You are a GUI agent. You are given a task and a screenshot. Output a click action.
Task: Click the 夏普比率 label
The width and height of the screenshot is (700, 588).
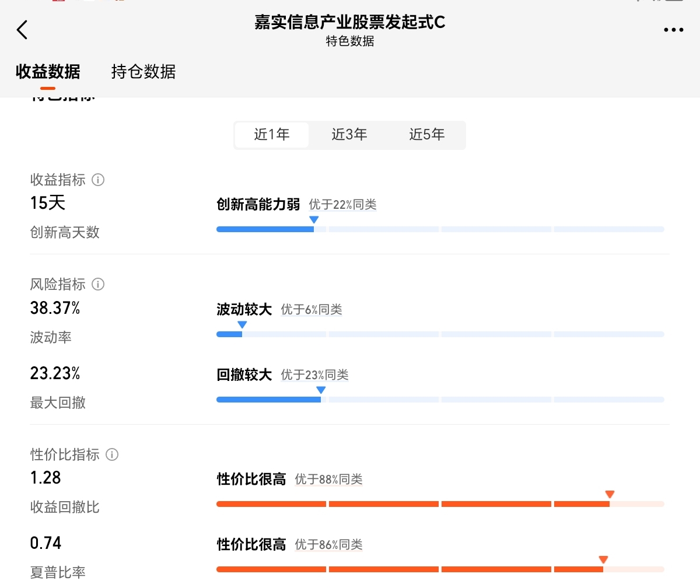coord(58,572)
